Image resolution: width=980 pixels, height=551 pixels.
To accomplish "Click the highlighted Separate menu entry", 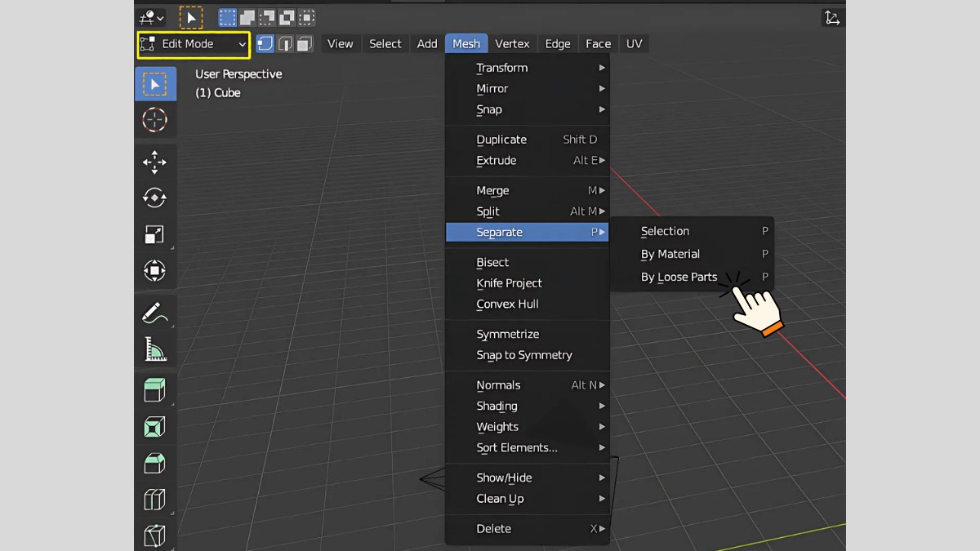I will (528, 233).
